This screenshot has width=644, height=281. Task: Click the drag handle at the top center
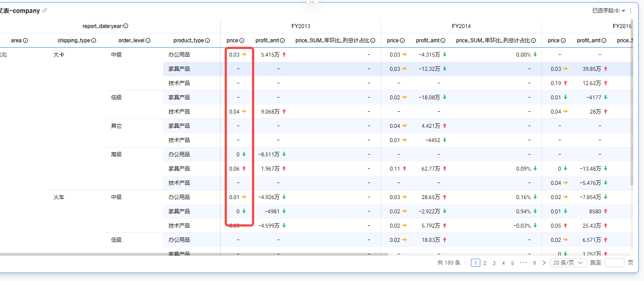pyautogui.click(x=312, y=2)
